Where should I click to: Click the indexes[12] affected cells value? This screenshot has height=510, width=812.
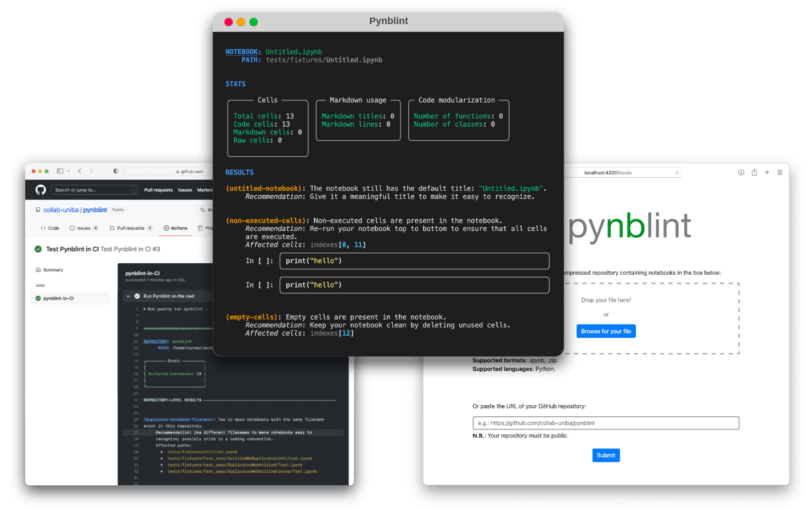coord(332,333)
